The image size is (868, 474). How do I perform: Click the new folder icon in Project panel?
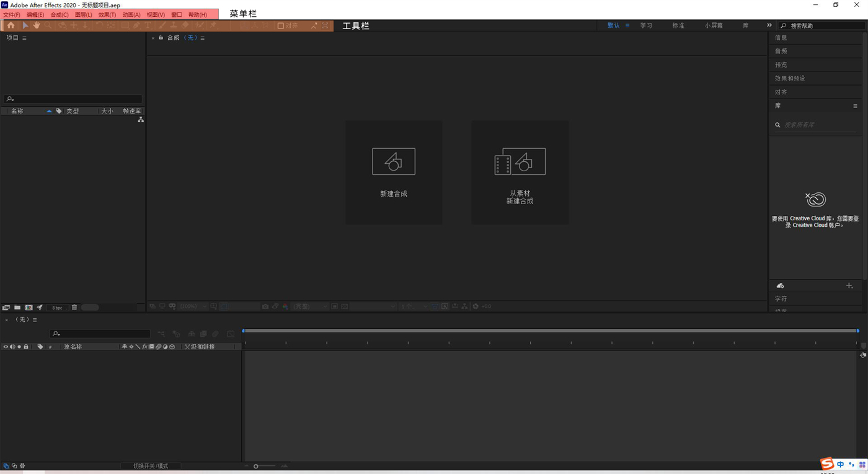click(x=17, y=308)
